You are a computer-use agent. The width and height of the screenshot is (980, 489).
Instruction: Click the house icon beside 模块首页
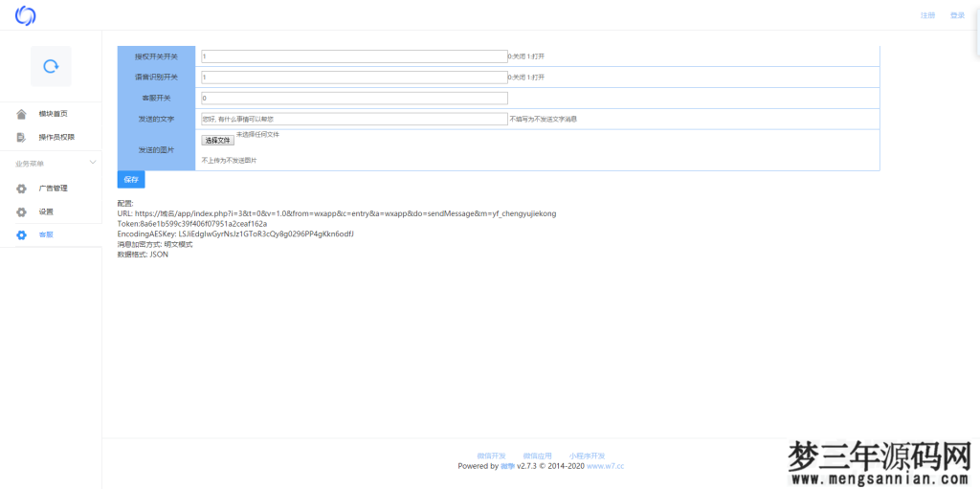[x=21, y=114]
